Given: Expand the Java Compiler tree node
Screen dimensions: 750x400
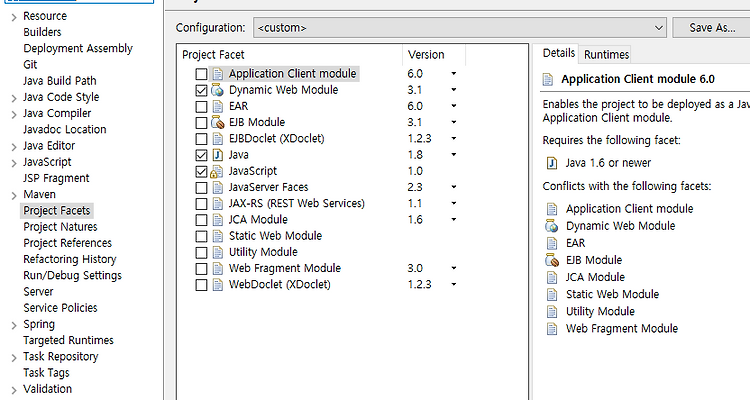Looking at the screenshot, I should pyautogui.click(x=13, y=114).
